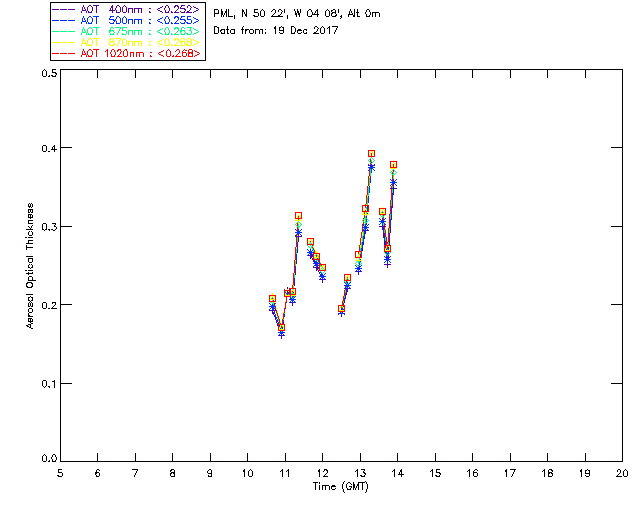Click the y-axis tick label 0.2
640x512 pixels.
point(49,305)
